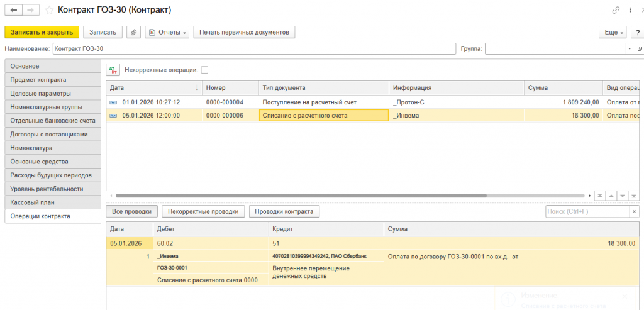This screenshot has height=310, width=644.
Task: Open attached files with paperclip icon
Action: pos(133,32)
